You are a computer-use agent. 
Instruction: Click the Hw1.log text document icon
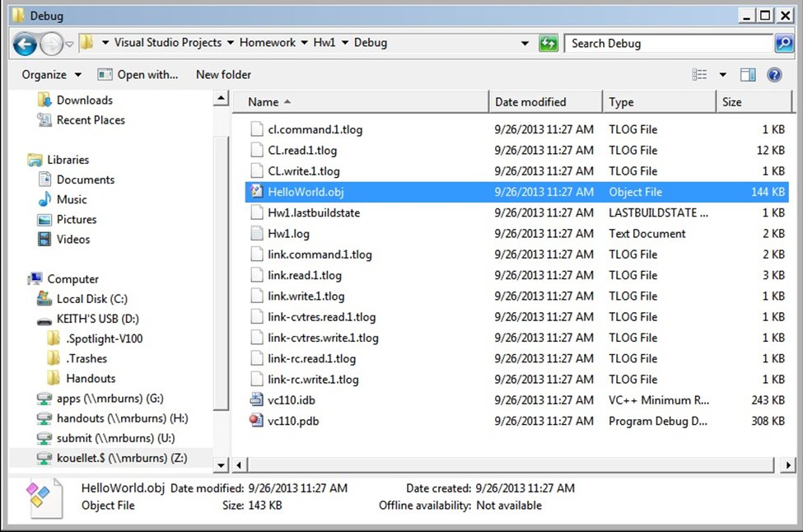(x=257, y=234)
